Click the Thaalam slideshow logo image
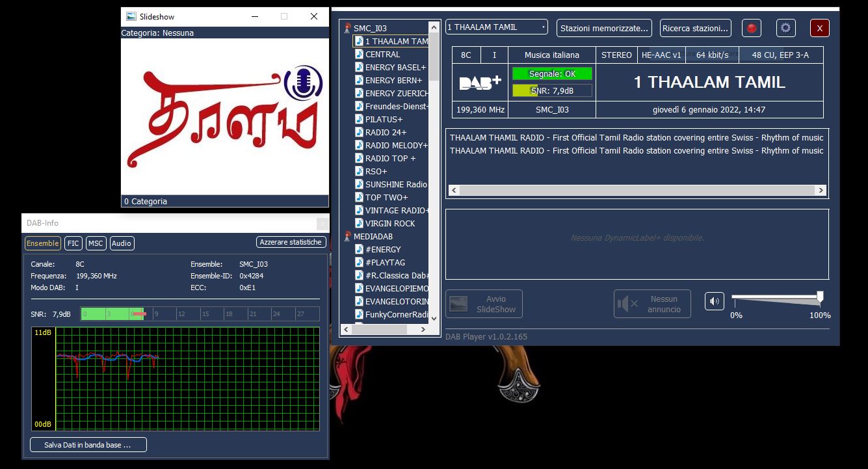This screenshot has width=868, height=469. [x=225, y=116]
